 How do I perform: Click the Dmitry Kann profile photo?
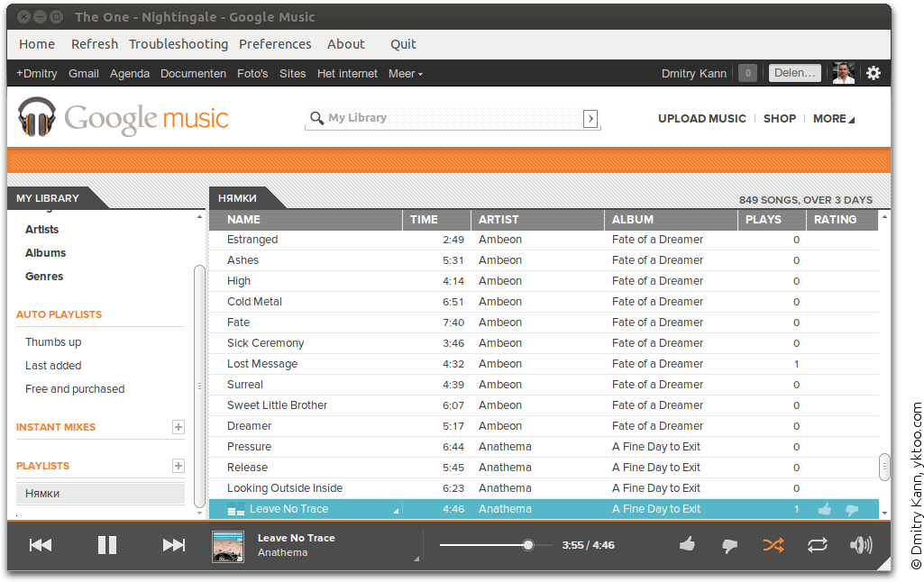coord(843,73)
